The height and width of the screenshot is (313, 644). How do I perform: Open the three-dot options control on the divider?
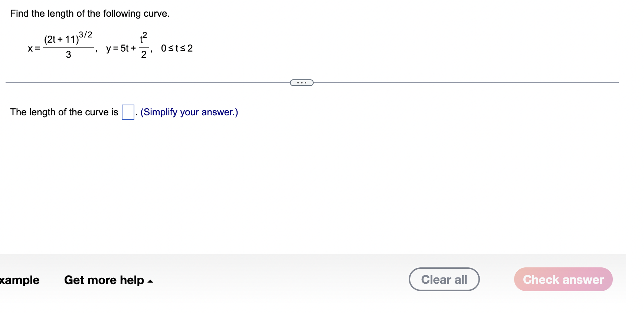tap(301, 82)
